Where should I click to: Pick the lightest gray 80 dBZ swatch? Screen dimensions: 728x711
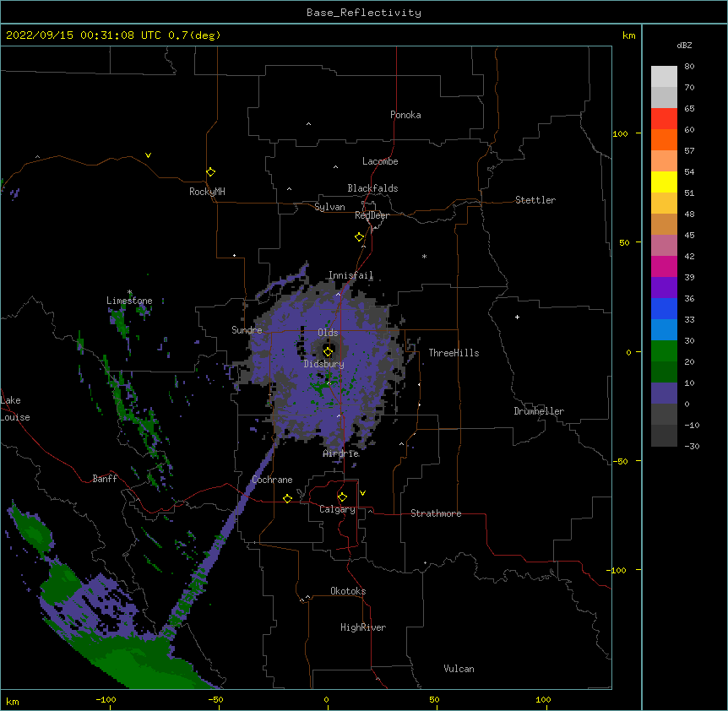click(x=664, y=77)
